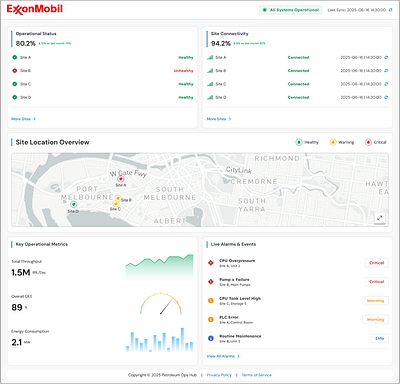Click Critical badge for Pump x Failure
Image resolution: width=400 pixels, height=384 pixels.
tap(377, 282)
